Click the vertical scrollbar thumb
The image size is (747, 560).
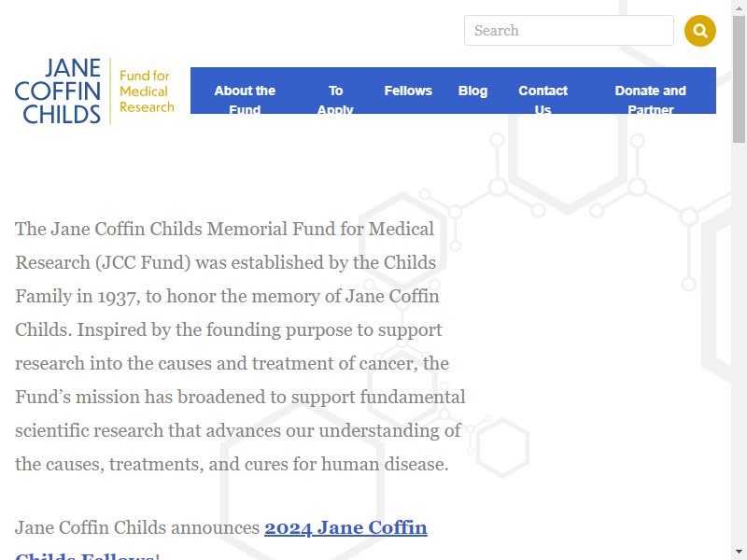click(739, 79)
